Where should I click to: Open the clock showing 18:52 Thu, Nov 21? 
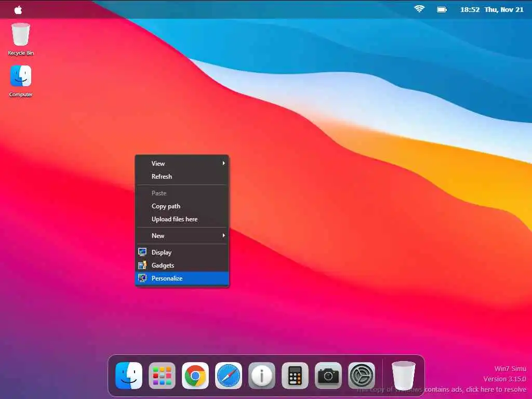pos(491,9)
